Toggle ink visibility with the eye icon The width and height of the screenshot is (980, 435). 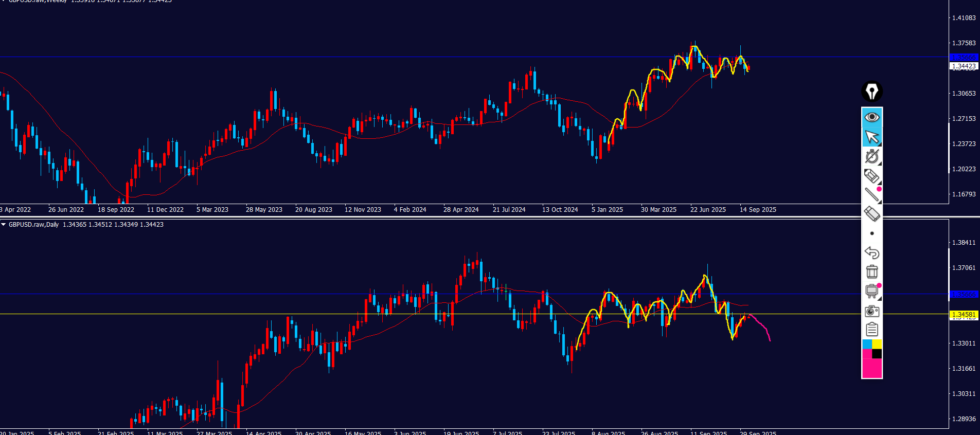[x=872, y=117]
